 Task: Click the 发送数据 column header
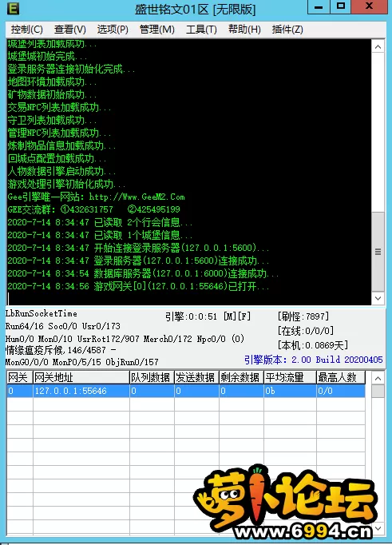196,377
